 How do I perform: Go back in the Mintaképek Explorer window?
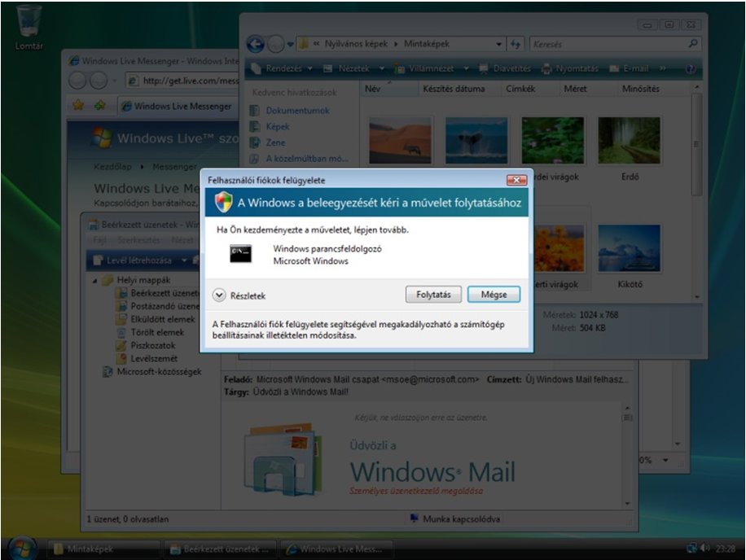tap(256, 44)
